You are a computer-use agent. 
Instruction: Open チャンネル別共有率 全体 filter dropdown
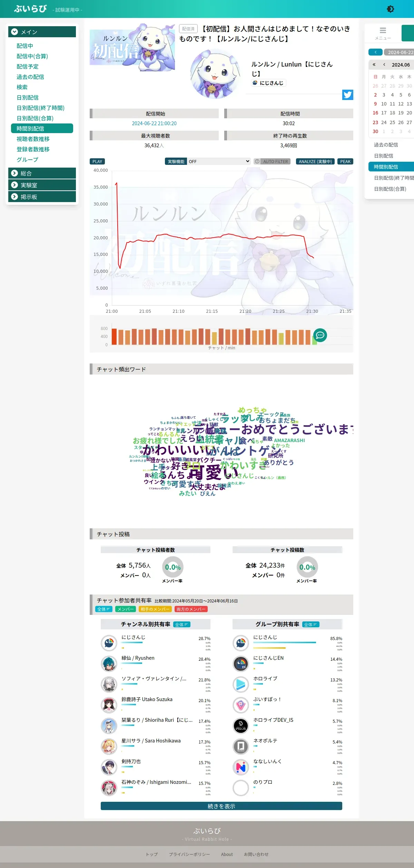coord(181,625)
